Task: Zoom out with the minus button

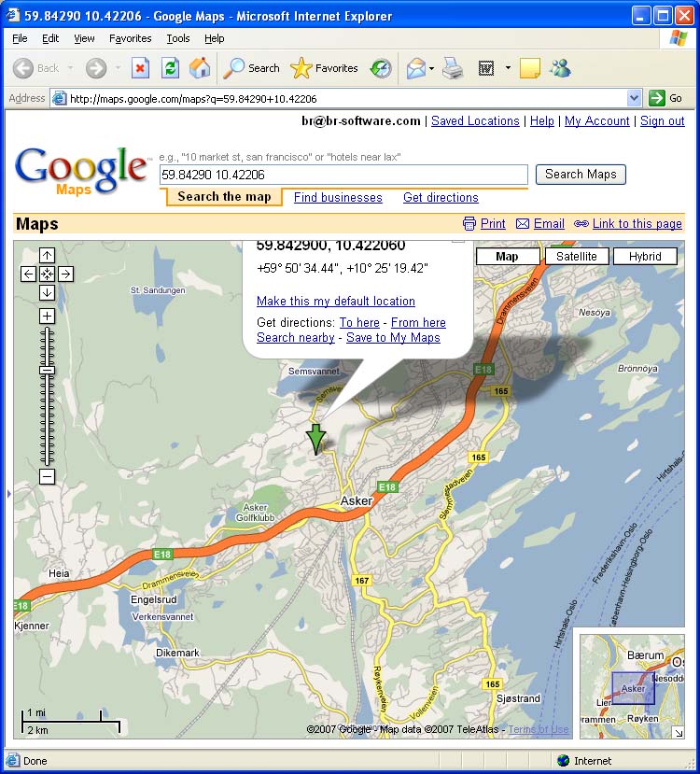Action: pyautogui.click(x=47, y=476)
